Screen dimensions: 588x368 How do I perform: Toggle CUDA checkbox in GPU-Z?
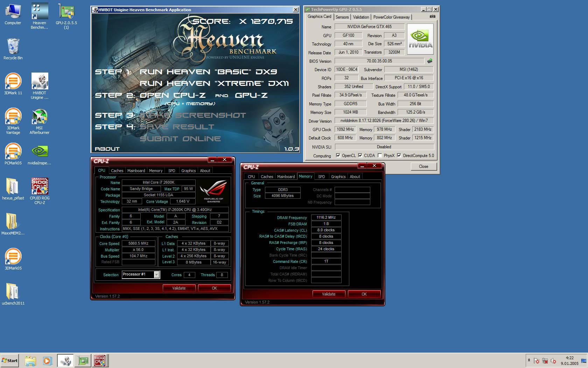[x=360, y=156]
